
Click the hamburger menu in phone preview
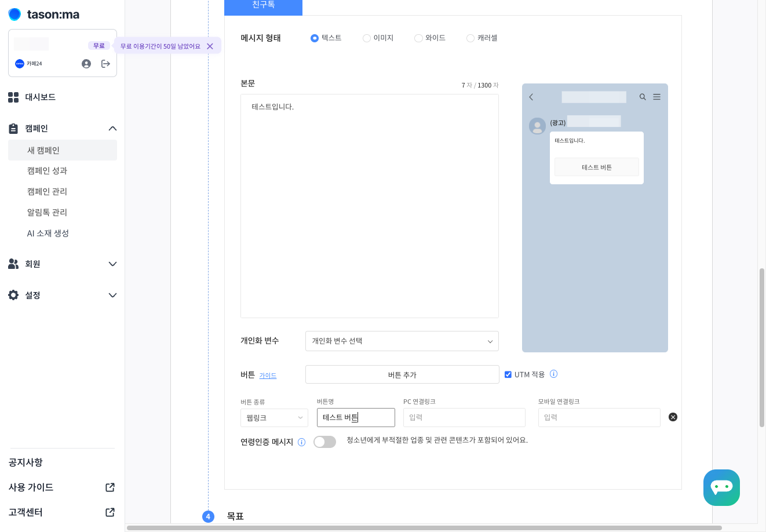coord(656,97)
